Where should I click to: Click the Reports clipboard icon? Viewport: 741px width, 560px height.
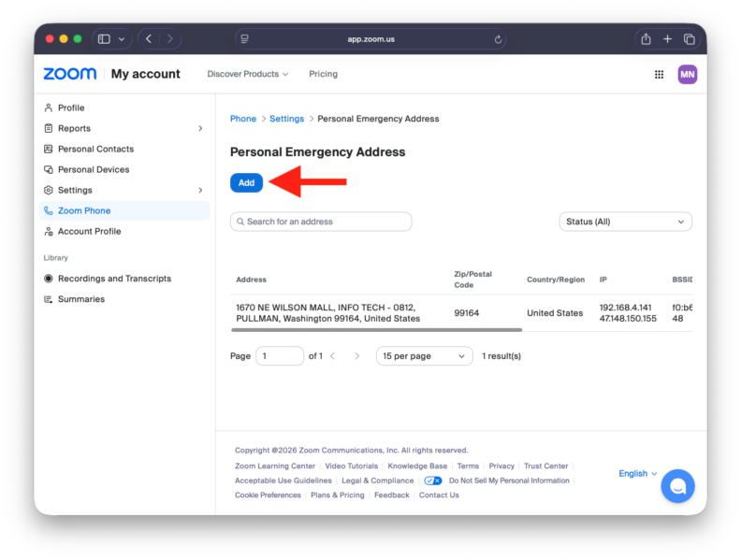[x=49, y=128]
